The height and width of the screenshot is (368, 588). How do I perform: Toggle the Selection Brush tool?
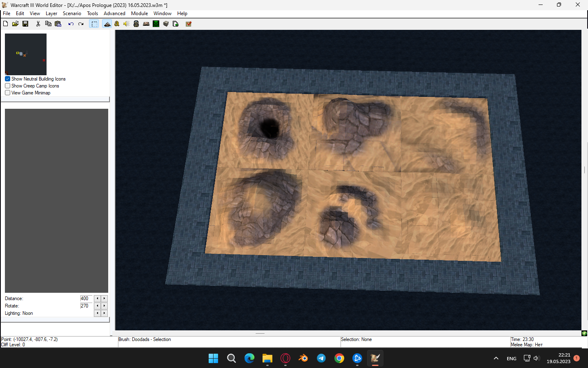tap(94, 24)
